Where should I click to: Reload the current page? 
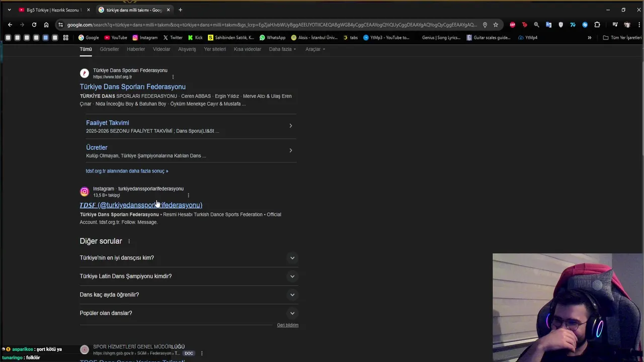pyautogui.click(x=34, y=25)
